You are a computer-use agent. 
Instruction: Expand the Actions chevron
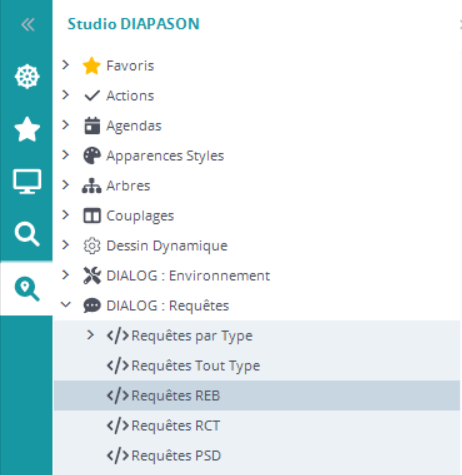coord(65,95)
